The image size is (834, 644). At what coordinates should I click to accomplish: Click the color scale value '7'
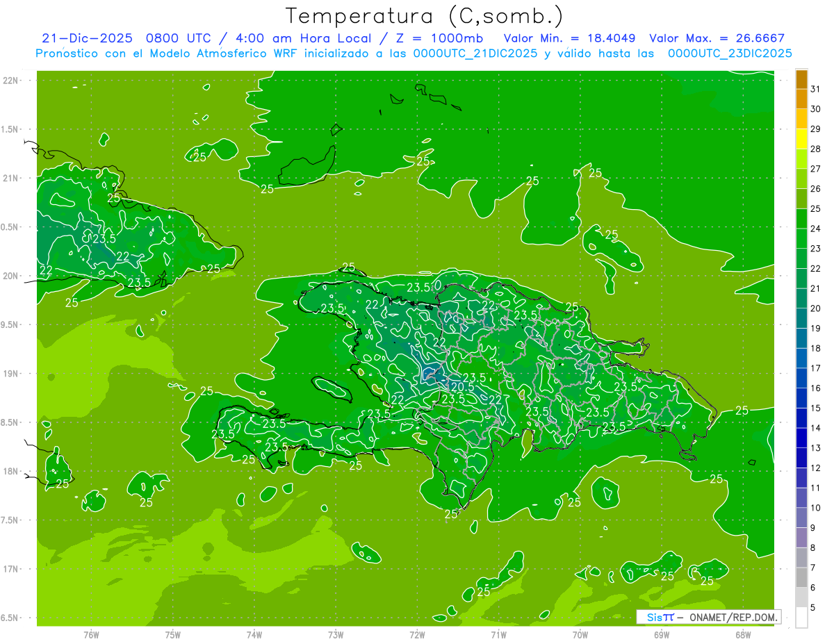[813, 568]
